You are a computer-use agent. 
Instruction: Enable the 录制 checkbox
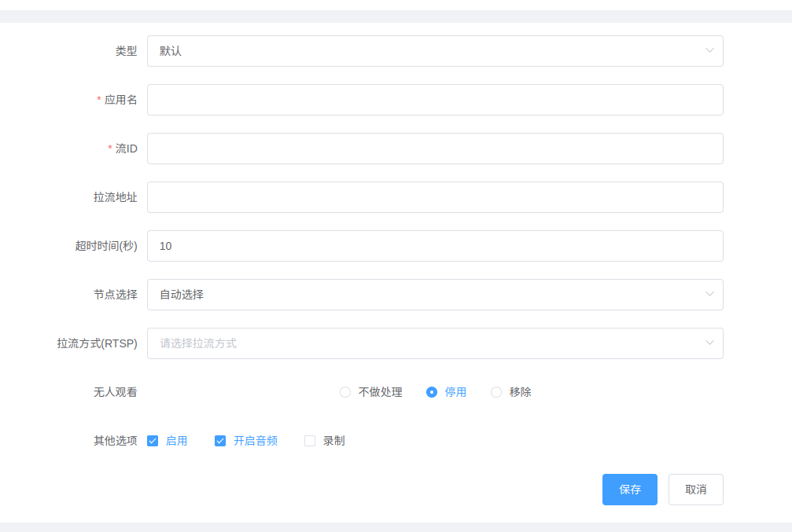[x=310, y=441]
